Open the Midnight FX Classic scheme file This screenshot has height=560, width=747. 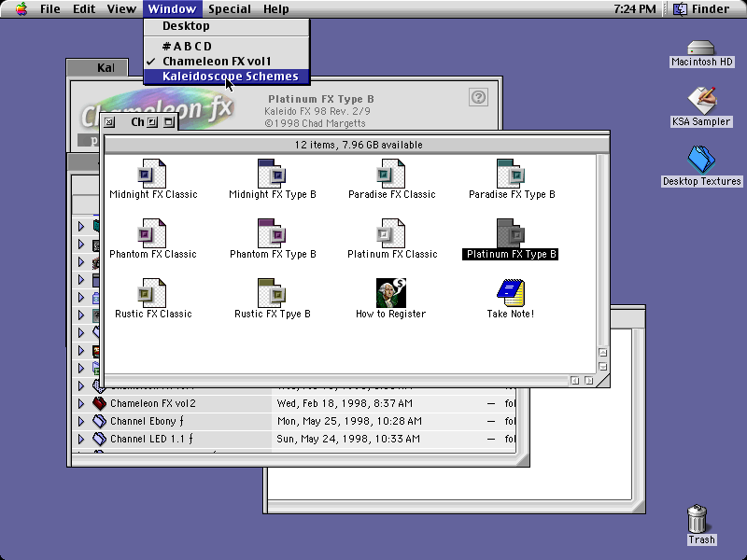click(x=152, y=175)
